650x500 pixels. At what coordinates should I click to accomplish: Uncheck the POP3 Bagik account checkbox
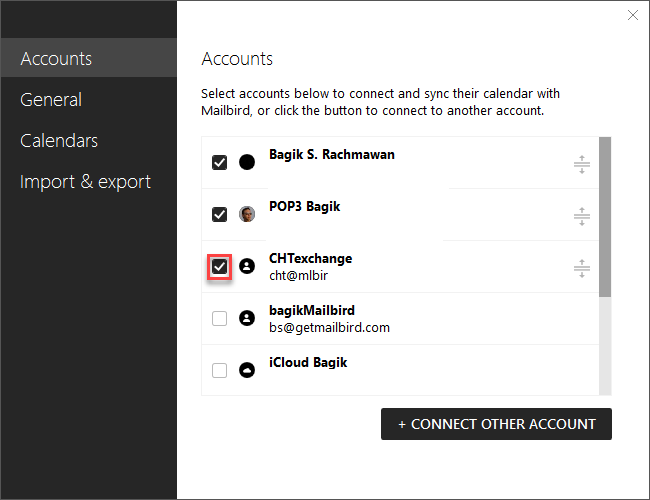[x=219, y=214]
